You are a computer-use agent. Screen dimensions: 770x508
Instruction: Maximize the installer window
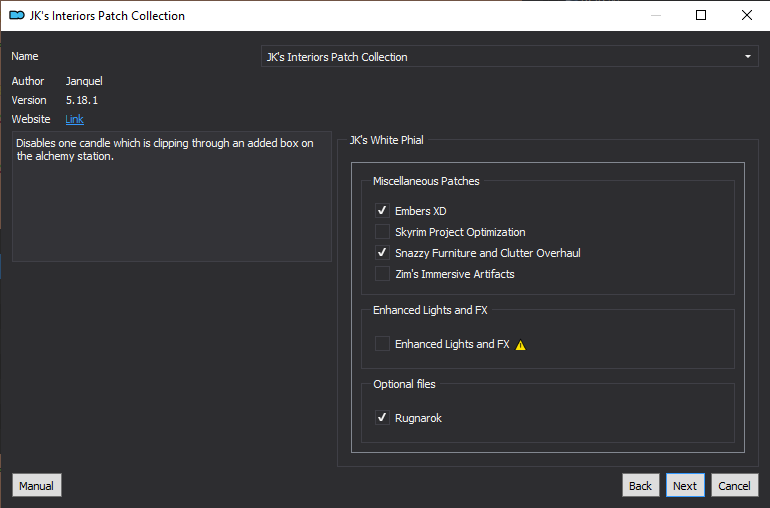point(701,15)
